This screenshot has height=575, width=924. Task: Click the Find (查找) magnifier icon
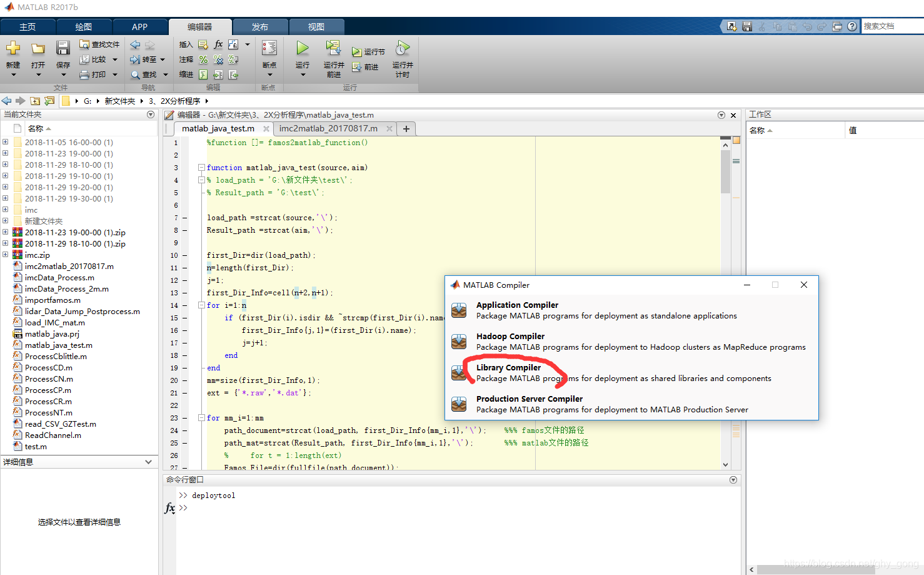pyautogui.click(x=135, y=74)
